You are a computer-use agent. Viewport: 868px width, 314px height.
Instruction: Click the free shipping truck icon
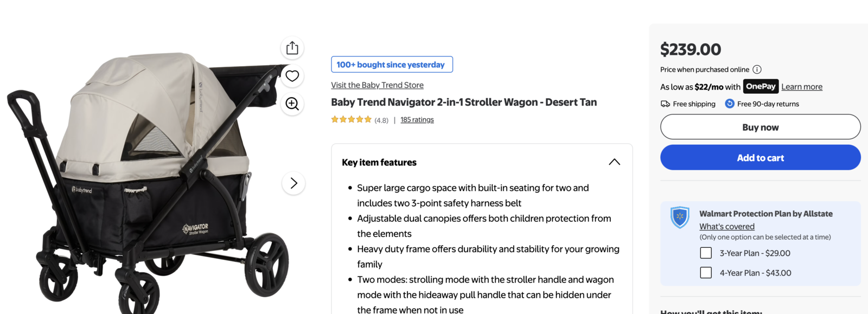click(665, 104)
